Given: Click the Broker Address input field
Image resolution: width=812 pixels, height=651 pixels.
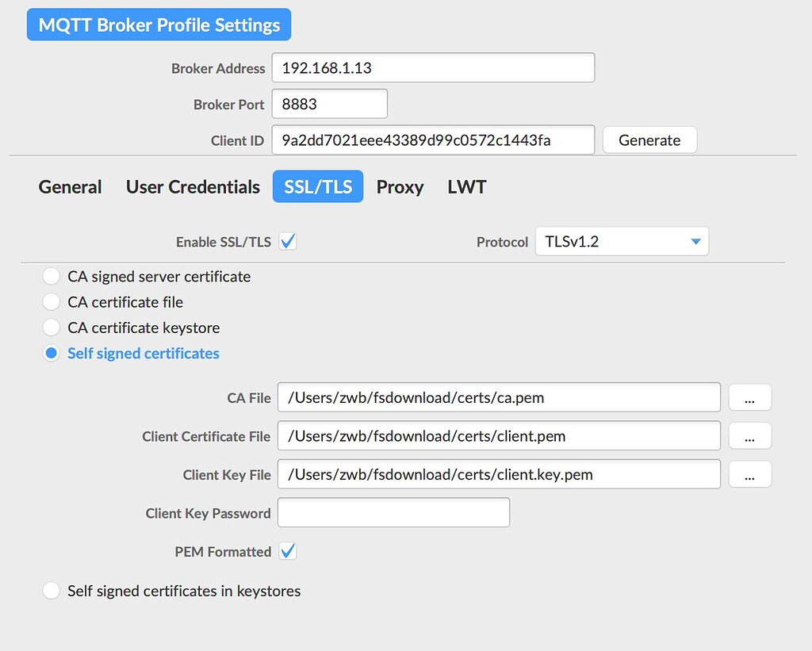Looking at the screenshot, I should click(x=433, y=68).
